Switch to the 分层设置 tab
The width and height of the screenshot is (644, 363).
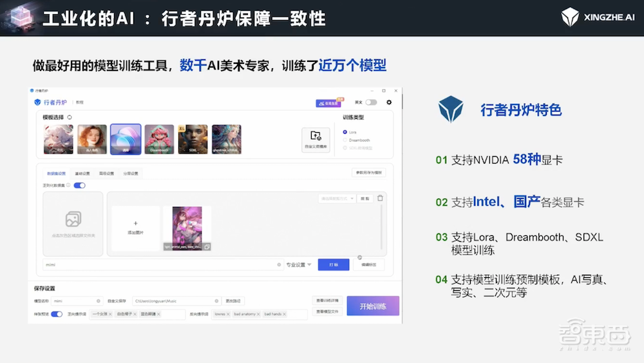click(x=131, y=173)
